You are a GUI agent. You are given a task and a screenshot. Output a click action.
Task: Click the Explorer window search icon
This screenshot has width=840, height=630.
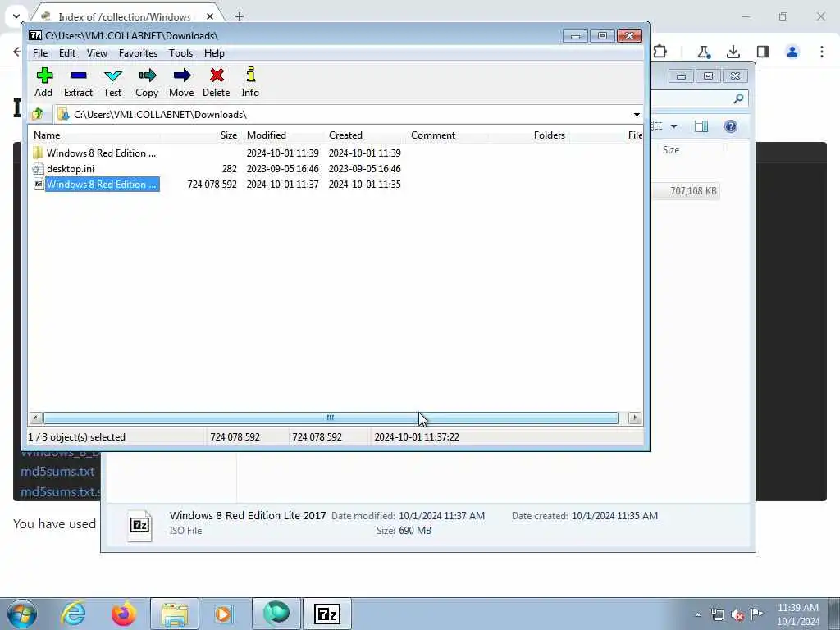(x=738, y=98)
